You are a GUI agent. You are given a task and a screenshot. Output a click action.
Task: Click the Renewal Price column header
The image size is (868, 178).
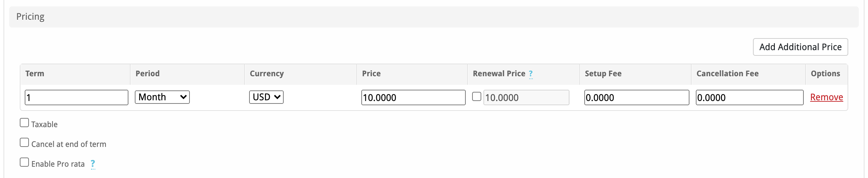[499, 73]
